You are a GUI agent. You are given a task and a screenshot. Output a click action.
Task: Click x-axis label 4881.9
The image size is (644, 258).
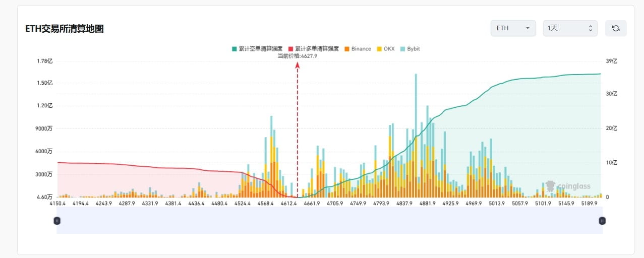click(427, 204)
